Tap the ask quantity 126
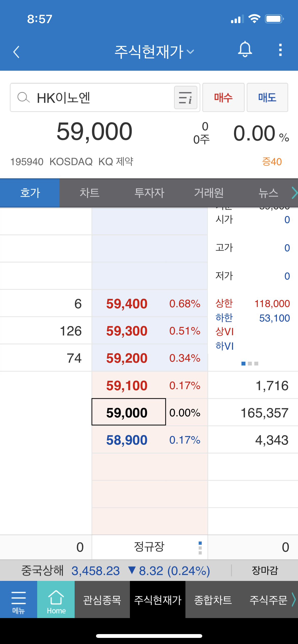 [71, 331]
